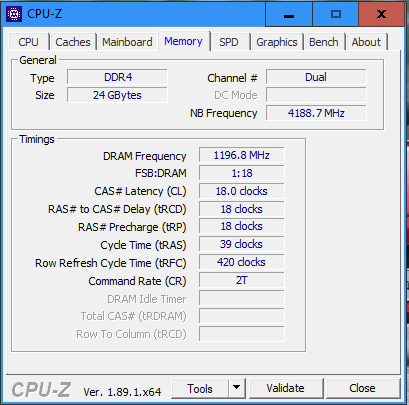Click the Dual channel value
409x405 pixels.
tap(316, 77)
